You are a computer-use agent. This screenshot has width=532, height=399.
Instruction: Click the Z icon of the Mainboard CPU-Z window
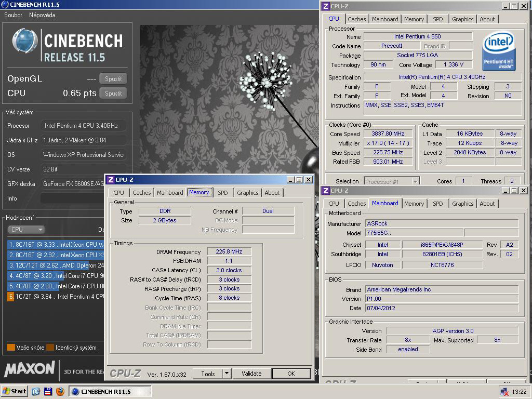[x=325, y=191]
